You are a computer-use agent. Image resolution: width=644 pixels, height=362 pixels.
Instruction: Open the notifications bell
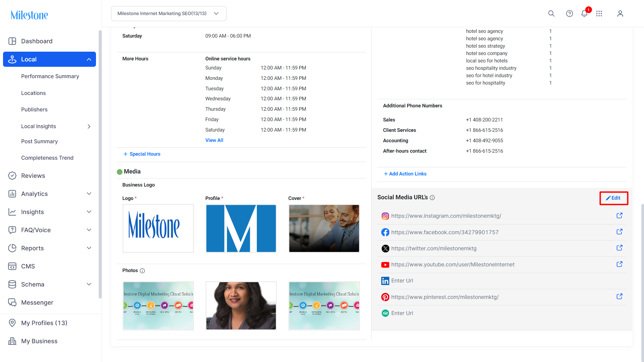pyautogui.click(x=584, y=13)
